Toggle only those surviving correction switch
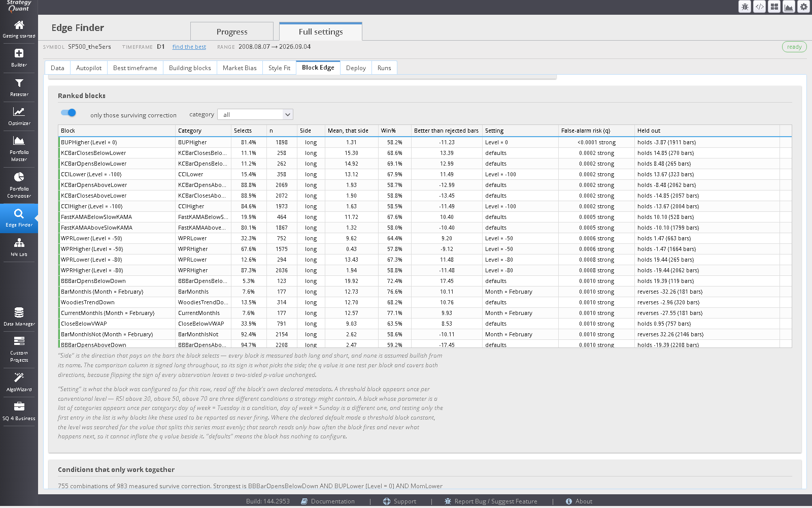The height and width of the screenshot is (508, 812). click(x=68, y=113)
